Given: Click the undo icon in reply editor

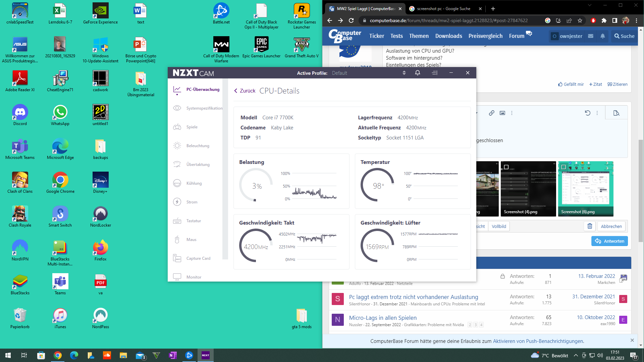Looking at the screenshot, I should click(x=587, y=113).
